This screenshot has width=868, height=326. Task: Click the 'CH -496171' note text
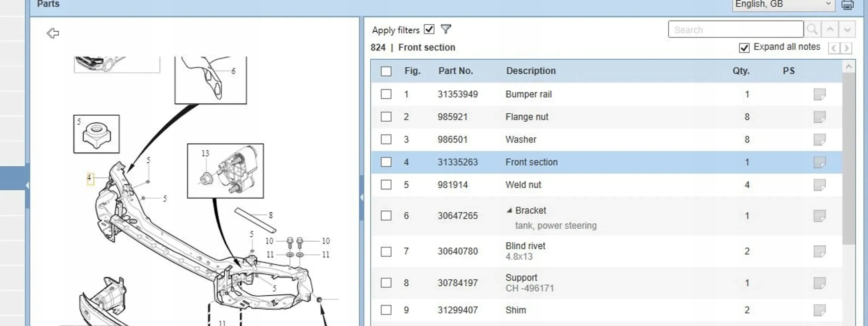click(x=529, y=288)
